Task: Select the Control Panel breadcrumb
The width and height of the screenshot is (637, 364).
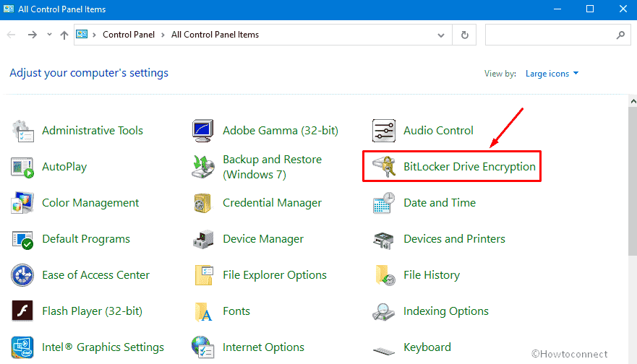Action: coord(129,35)
